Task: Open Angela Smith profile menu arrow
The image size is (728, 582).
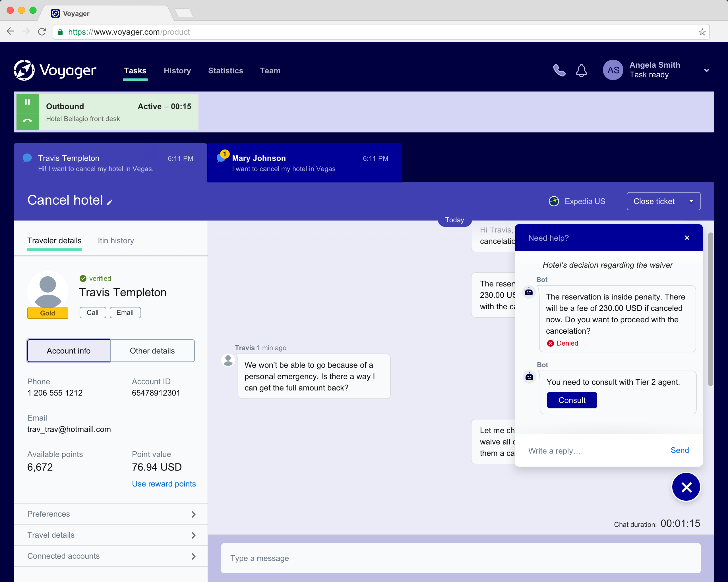Action: point(706,70)
